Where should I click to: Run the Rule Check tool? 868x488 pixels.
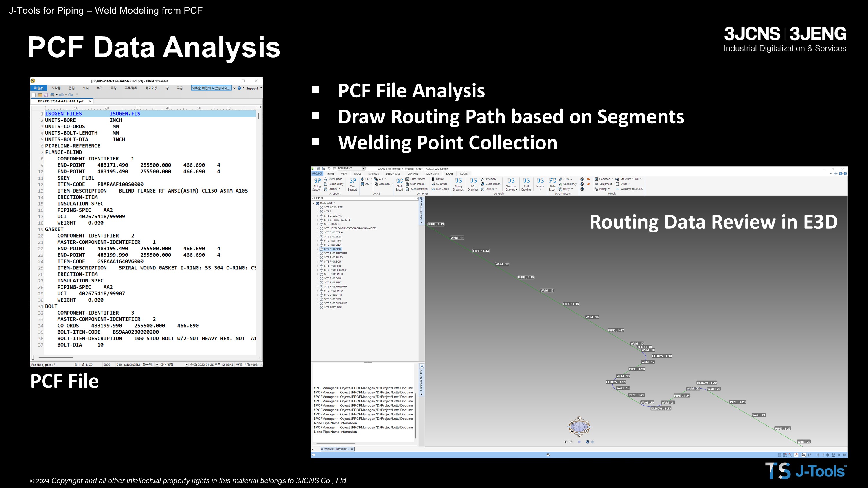coord(440,189)
